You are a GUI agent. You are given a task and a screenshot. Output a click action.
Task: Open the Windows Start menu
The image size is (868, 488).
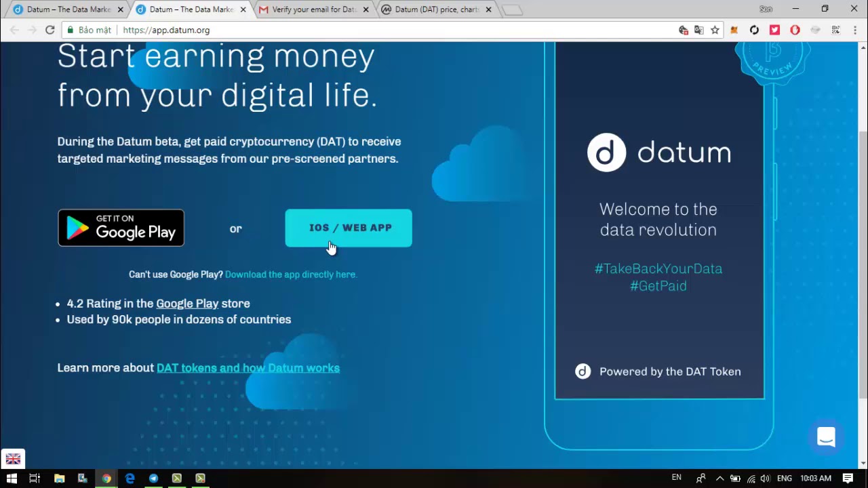[12, 479]
